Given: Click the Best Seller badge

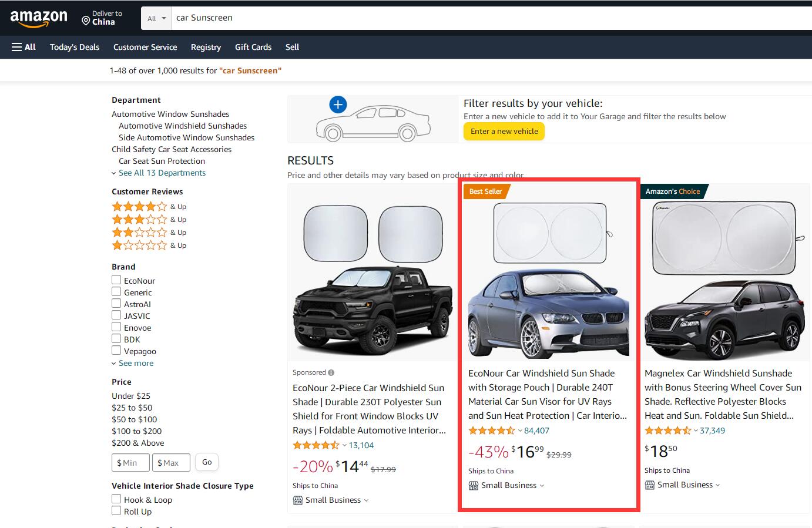Looking at the screenshot, I should point(486,191).
